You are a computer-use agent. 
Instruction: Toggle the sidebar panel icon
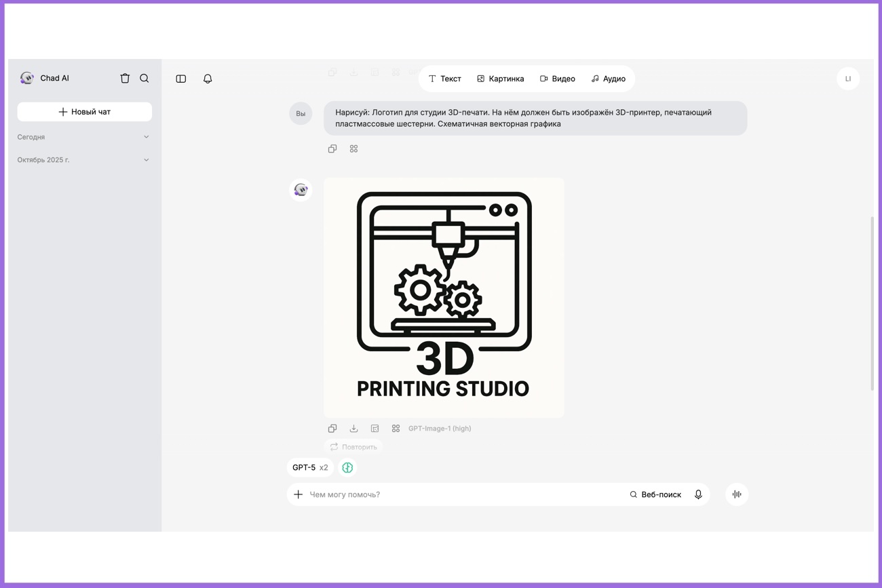[x=180, y=79]
